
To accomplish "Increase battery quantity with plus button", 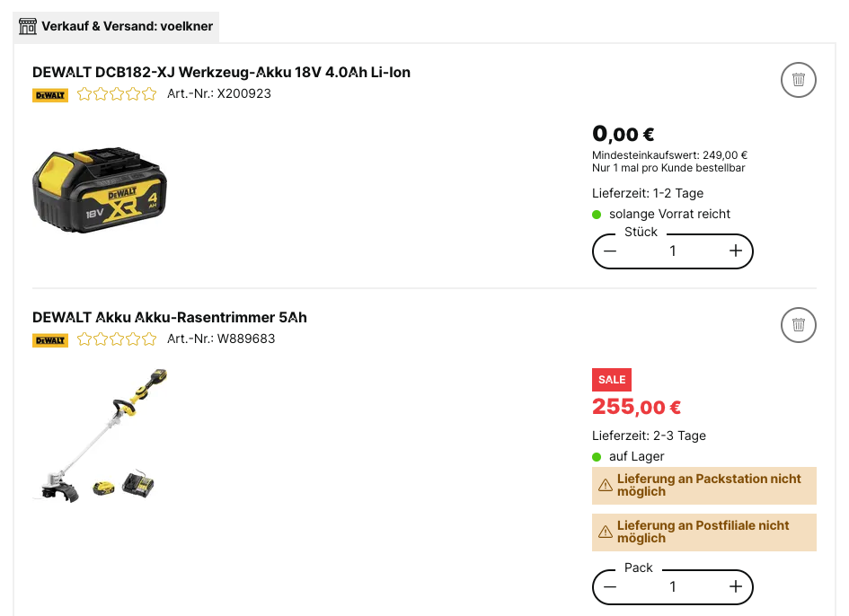I will coord(735,251).
